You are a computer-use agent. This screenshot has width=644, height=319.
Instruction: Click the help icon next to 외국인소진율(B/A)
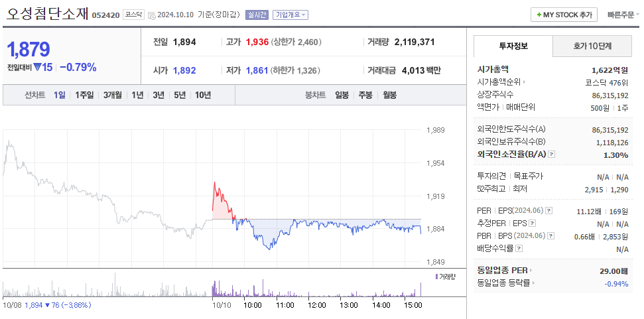(552, 155)
